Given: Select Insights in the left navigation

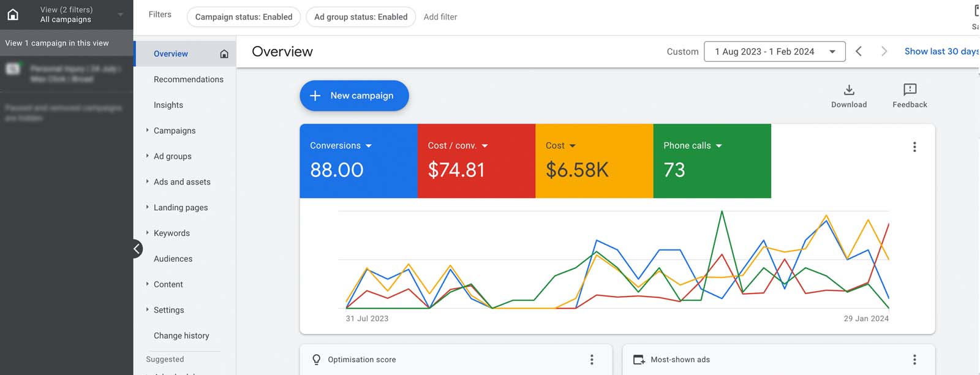Looking at the screenshot, I should click(x=168, y=105).
